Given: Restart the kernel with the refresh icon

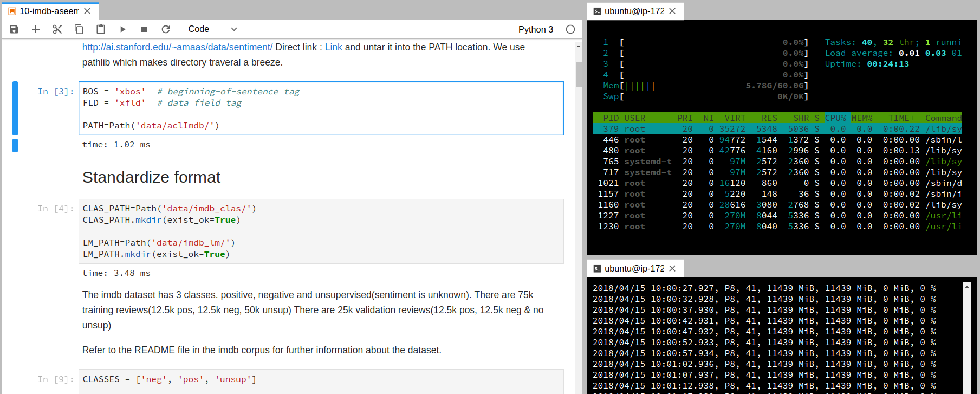Looking at the screenshot, I should pos(166,29).
